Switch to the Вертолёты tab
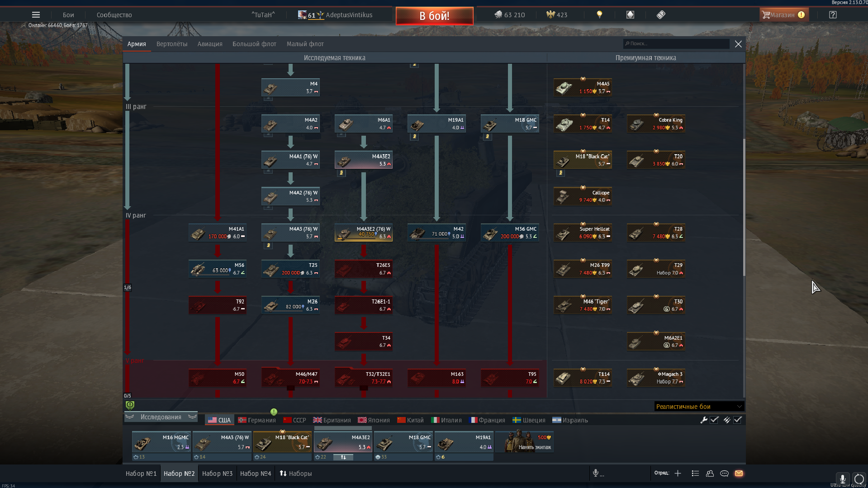The width and height of the screenshot is (868, 488). (172, 44)
